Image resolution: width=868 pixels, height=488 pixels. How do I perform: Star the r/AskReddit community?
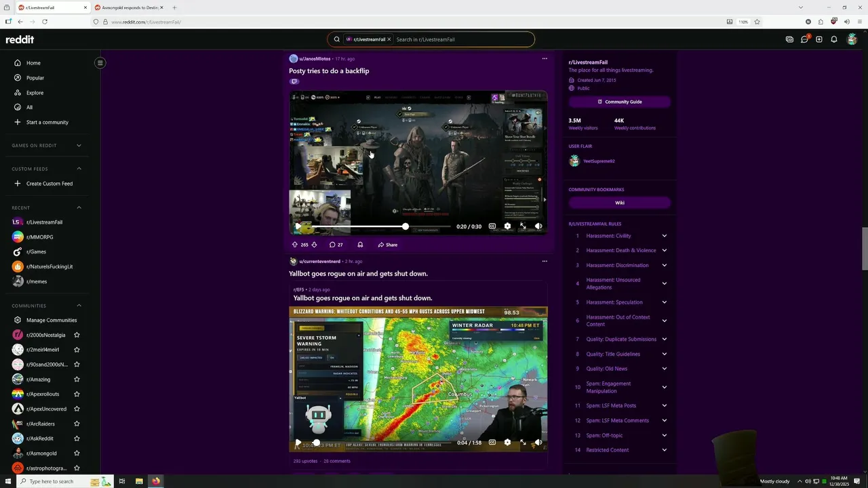pos(77,439)
